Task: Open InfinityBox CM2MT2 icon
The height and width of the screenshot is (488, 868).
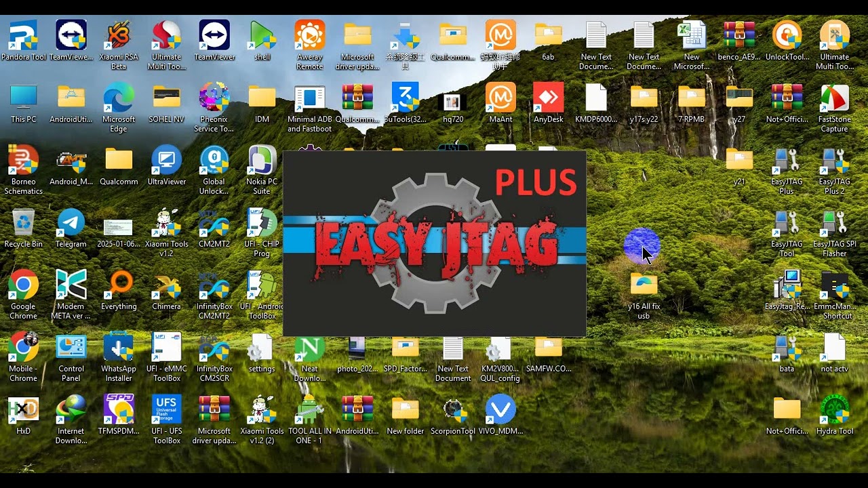Action: (214, 295)
